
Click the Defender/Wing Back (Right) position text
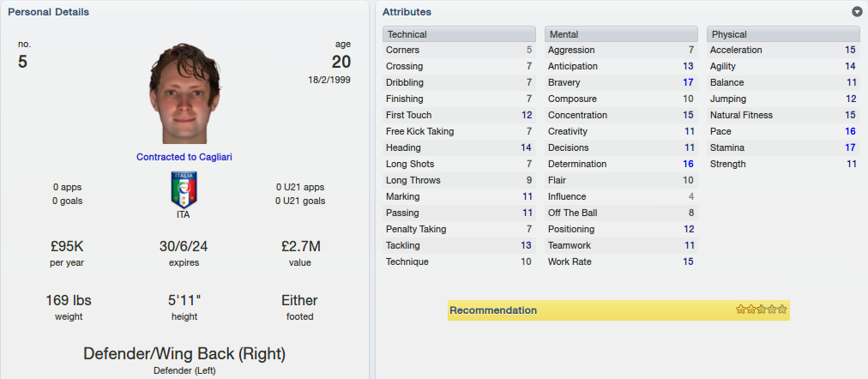click(184, 354)
